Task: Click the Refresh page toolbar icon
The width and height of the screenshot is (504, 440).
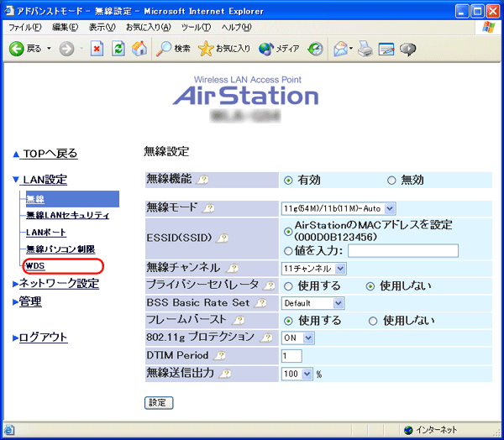Action: (118, 49)
